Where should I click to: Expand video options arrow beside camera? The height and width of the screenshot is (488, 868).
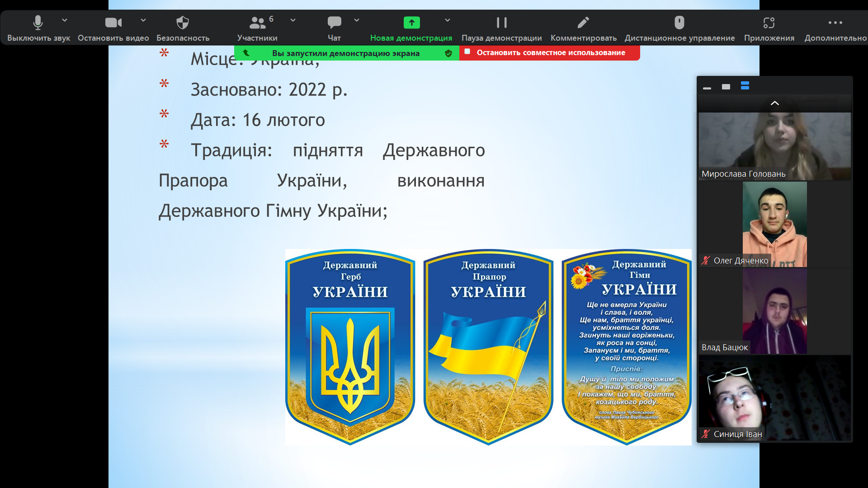click(143, 20)
